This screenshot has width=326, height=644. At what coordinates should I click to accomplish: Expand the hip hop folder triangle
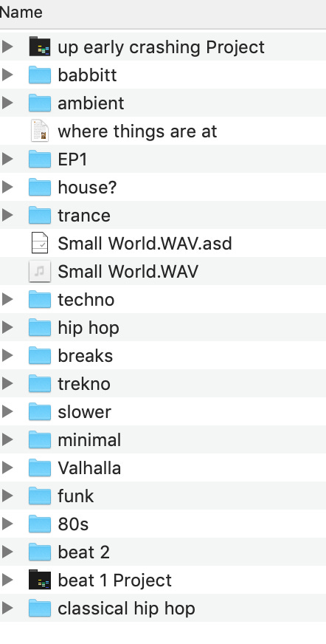(7, 327)
